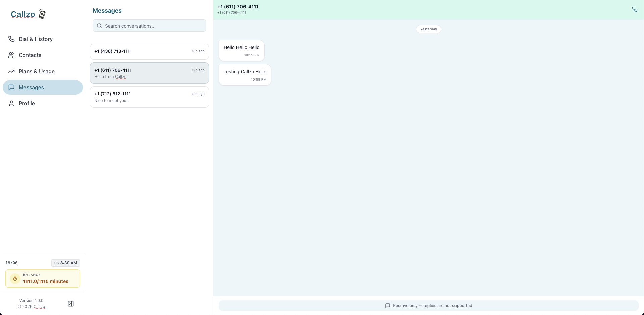
Task: Click the © 2026 Callzo text
Action: pyautogui.click(x=31, y=307)
